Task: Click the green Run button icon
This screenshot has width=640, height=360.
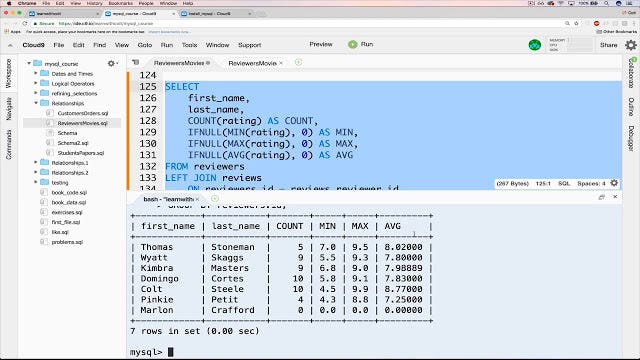Action: pos(353,44)
